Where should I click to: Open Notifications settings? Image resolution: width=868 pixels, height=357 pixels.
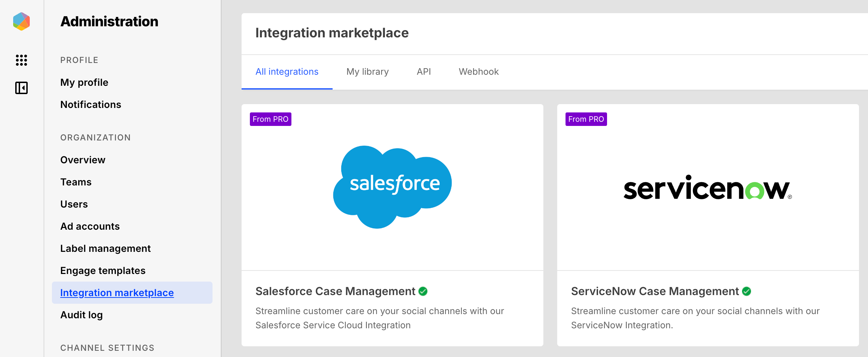tap(91, 104)
